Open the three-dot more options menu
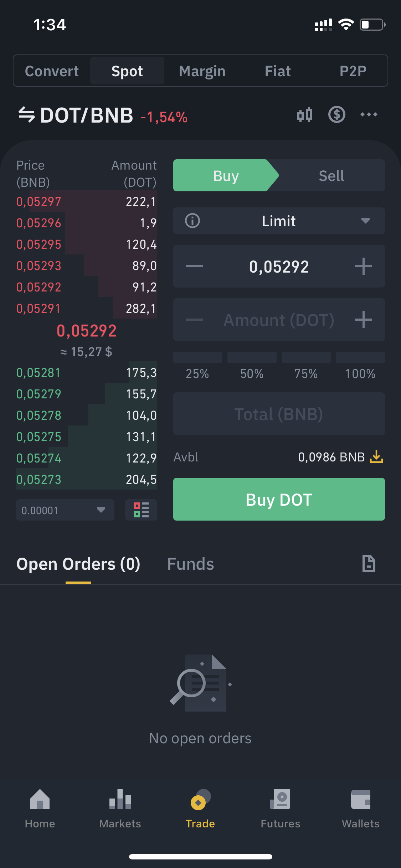 point(369,115)
